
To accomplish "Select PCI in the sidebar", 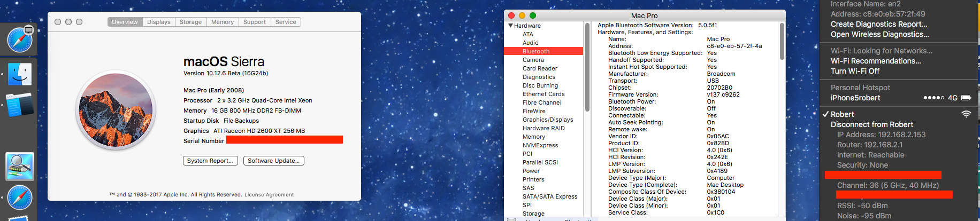I will pyautogui.click(x=527, y=154).
